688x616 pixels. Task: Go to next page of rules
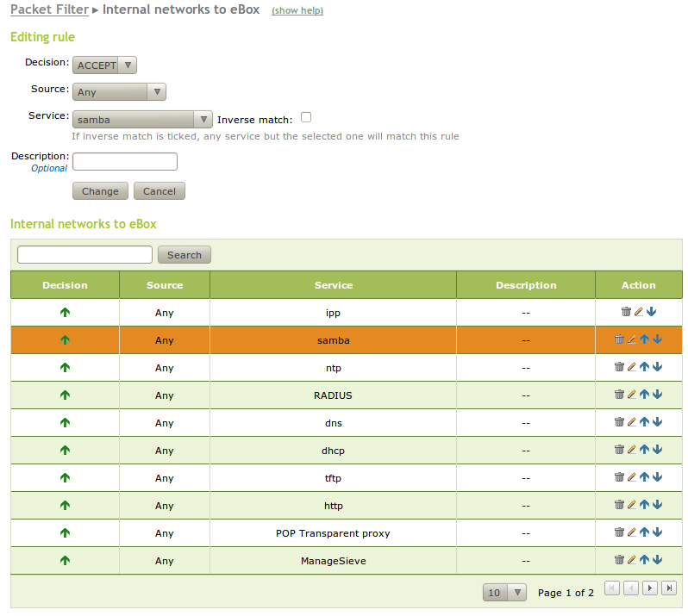pyautogui.click(x=650, y=588)
